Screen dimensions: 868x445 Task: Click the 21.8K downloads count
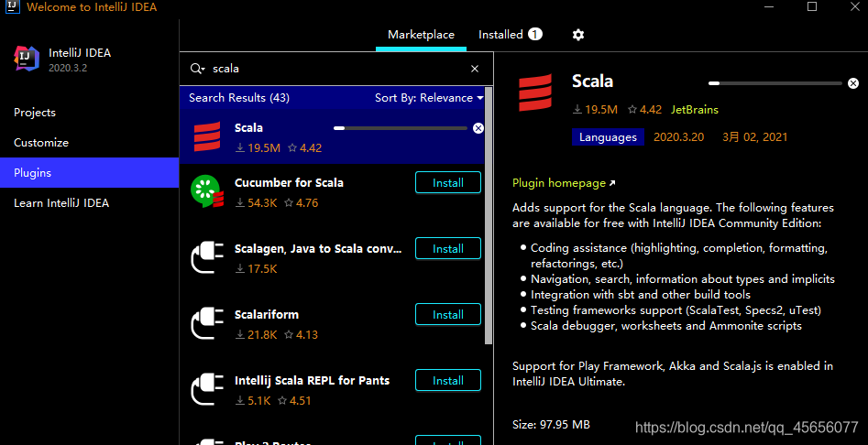coord(257,334)
